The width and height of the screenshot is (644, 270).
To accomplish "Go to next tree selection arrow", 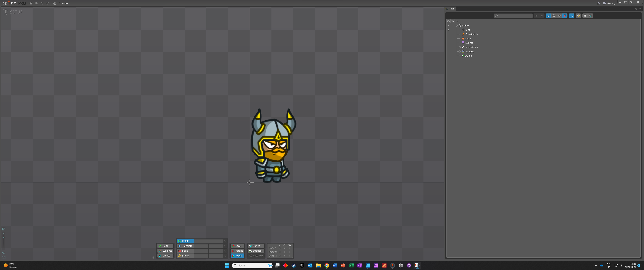I will [x=542, y=16].
